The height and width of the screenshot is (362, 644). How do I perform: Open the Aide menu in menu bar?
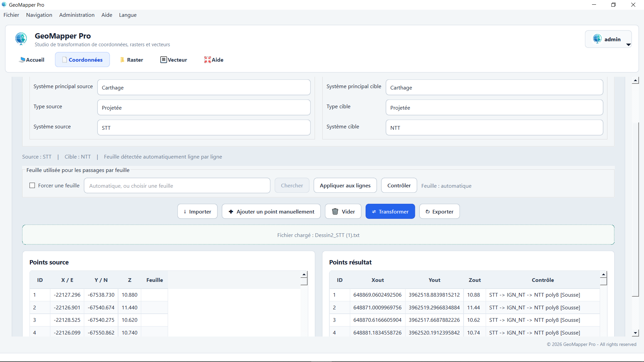[x=107, y=15]
